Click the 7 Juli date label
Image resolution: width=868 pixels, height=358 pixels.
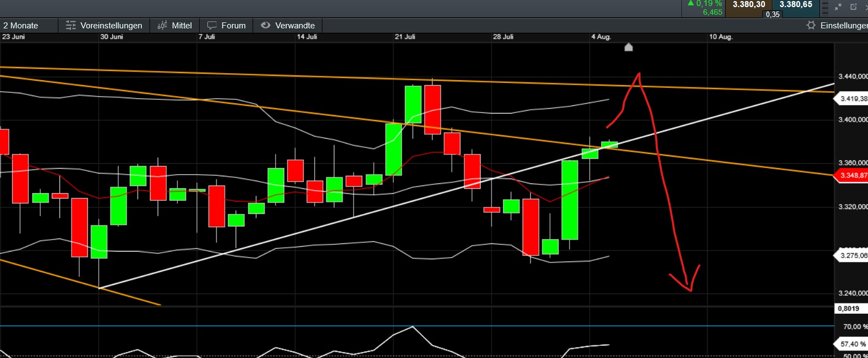207,37
